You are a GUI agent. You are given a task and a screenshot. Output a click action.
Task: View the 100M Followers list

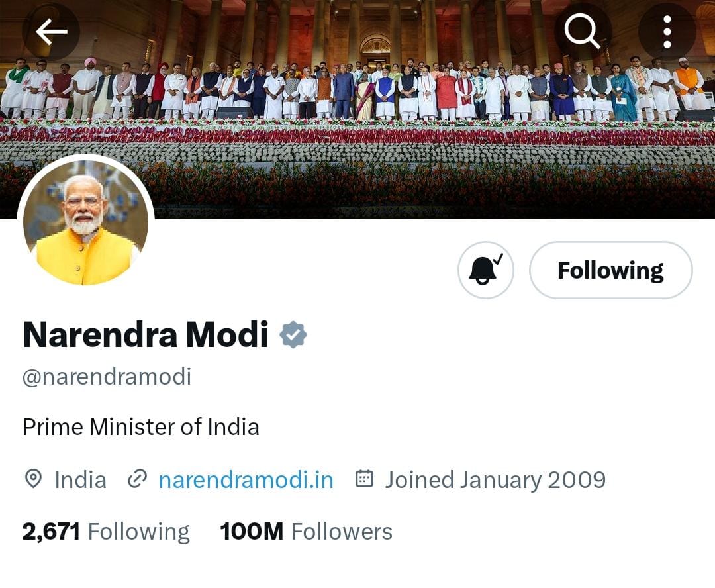pos(306,532)
